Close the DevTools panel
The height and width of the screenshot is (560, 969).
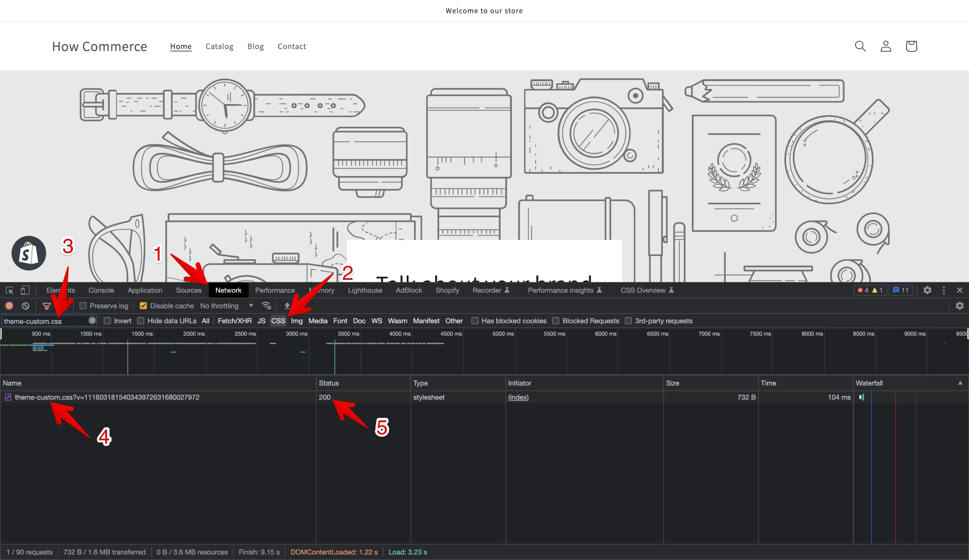point(959,290)
